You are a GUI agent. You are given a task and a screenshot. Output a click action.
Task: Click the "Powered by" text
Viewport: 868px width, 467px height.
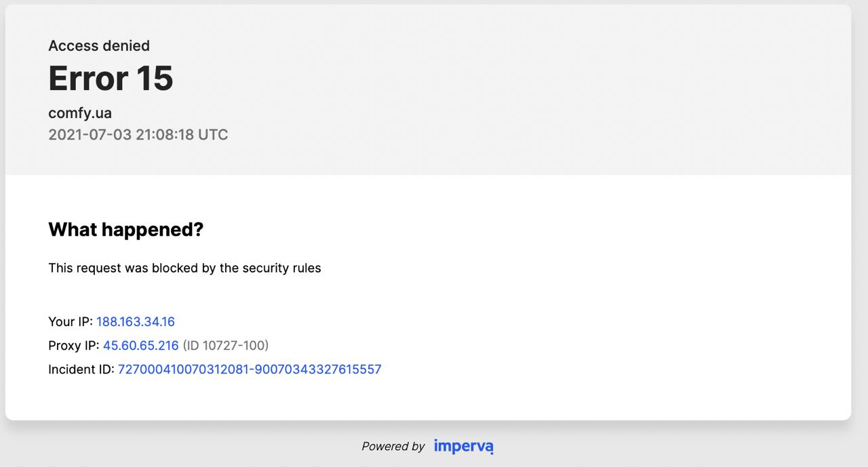click(x=393, y=446)
